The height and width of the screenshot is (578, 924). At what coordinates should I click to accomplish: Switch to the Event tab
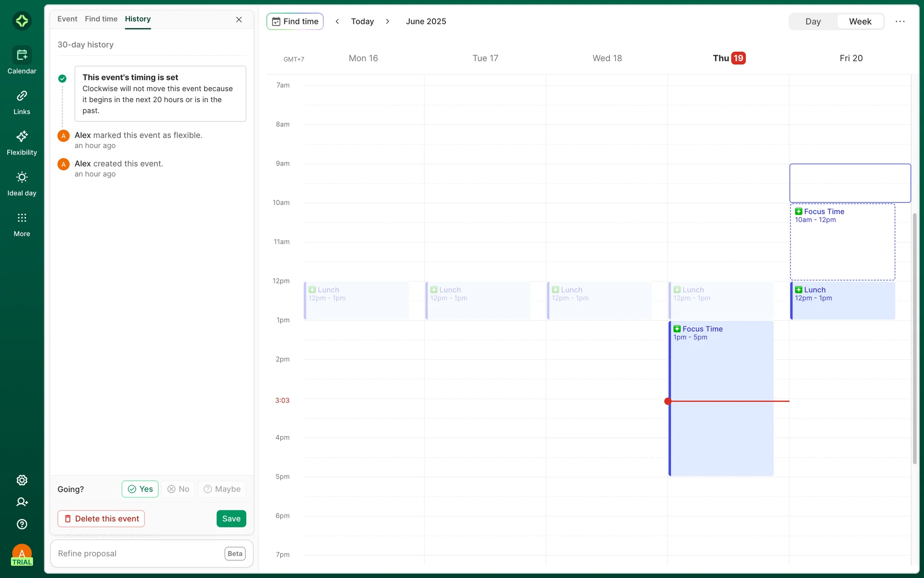tap(67, 19)
